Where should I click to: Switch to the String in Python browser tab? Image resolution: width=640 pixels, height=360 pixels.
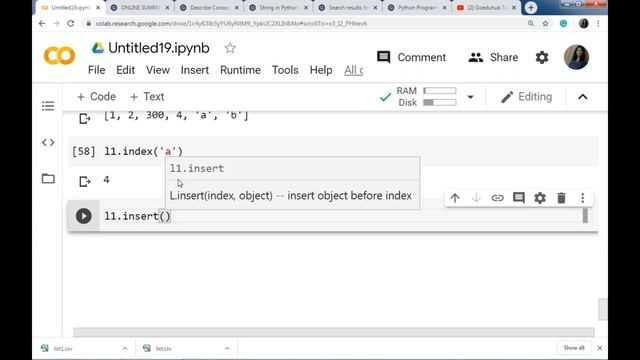278,7
